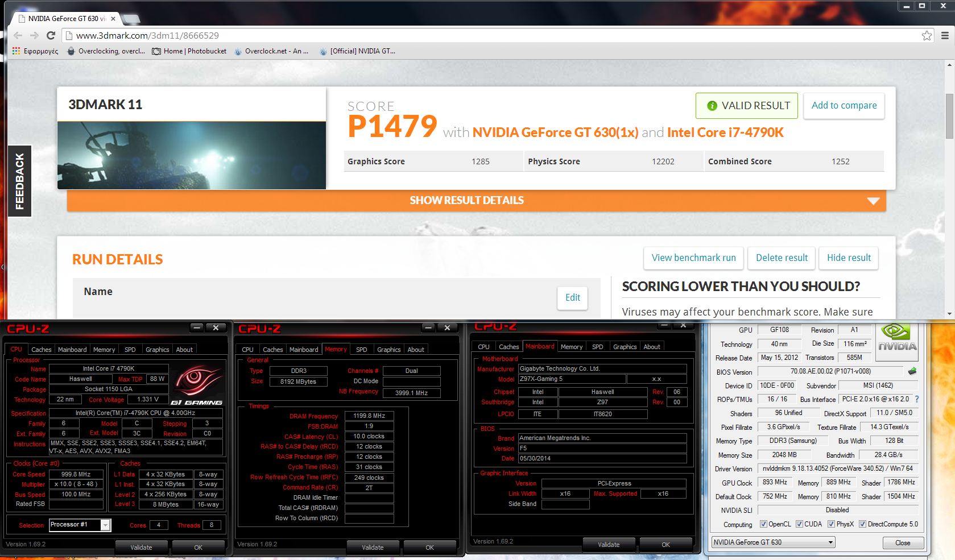955x560 pixels.
Task: Click View benchmark run
Action: pos(693,258)
